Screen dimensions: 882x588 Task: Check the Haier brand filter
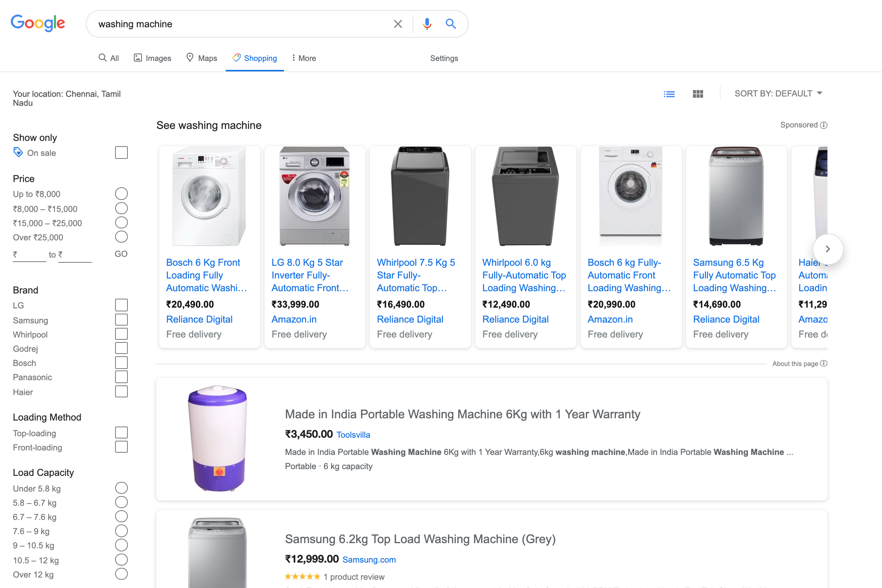click(121, 392)
